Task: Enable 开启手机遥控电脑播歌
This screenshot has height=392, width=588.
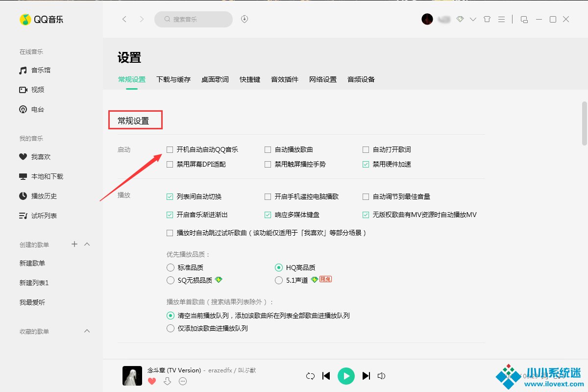Action: click(x=268, y=196)
